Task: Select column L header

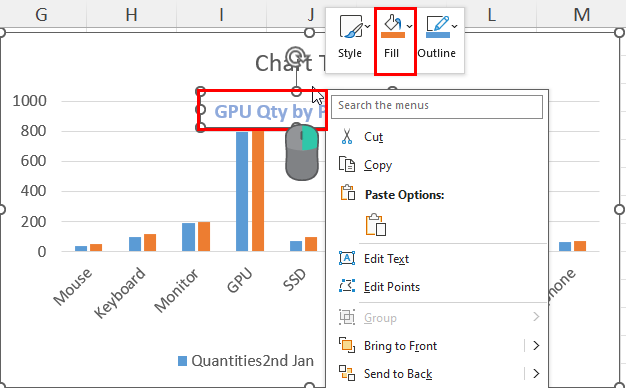Action: tap(491, 14)
